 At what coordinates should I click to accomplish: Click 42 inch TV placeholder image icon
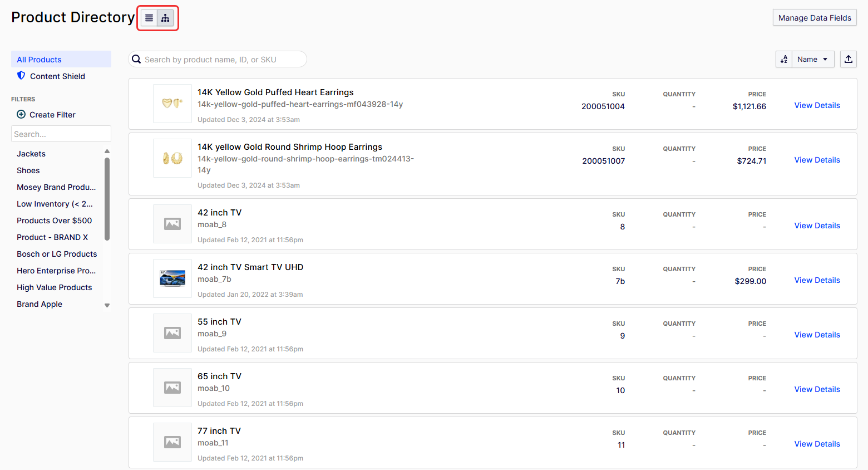[172, 224]
